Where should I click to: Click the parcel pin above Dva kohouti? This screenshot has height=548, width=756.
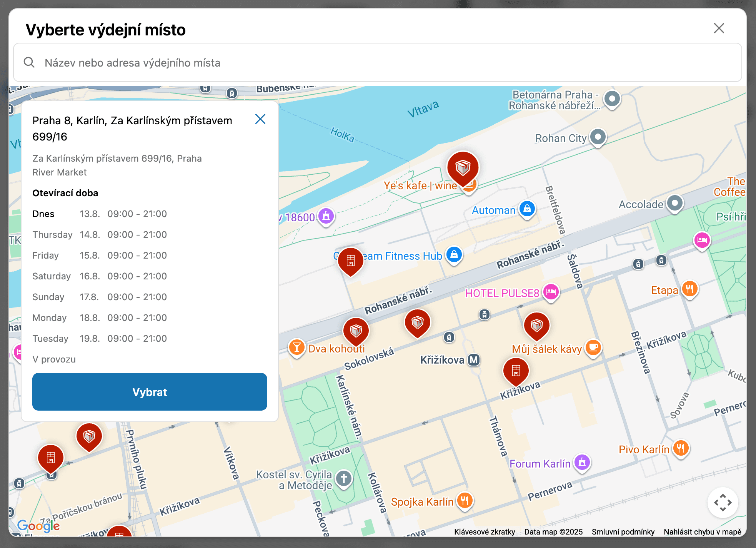[356, 330]
